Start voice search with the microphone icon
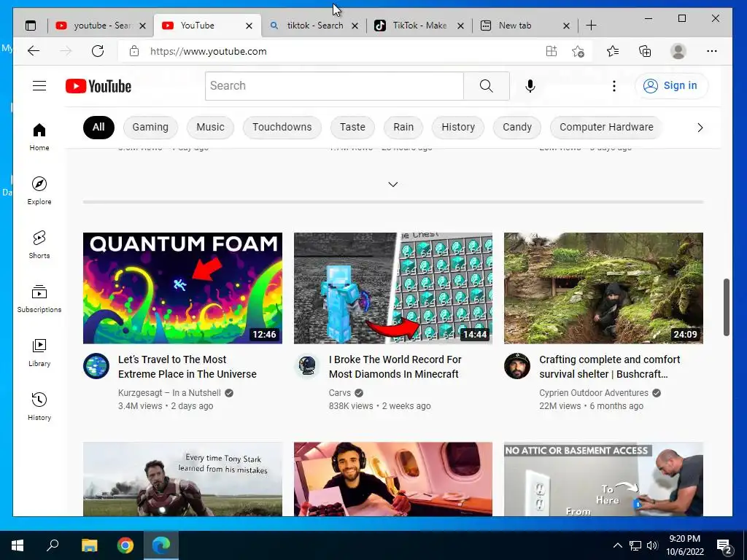Image resolution: width=747 pixels, height=560 pixels. point(530,86)
